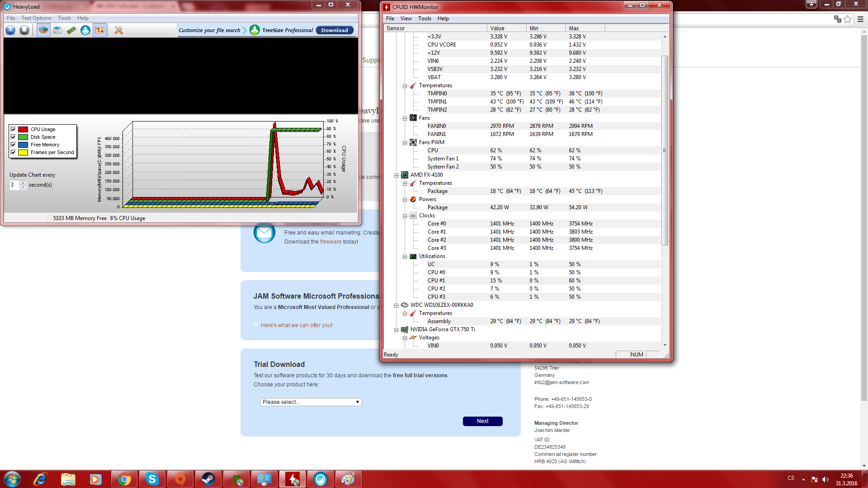Toggle the write temp file disk icon
This screenshot has height=488, width=868.
(x=57, y=30)
